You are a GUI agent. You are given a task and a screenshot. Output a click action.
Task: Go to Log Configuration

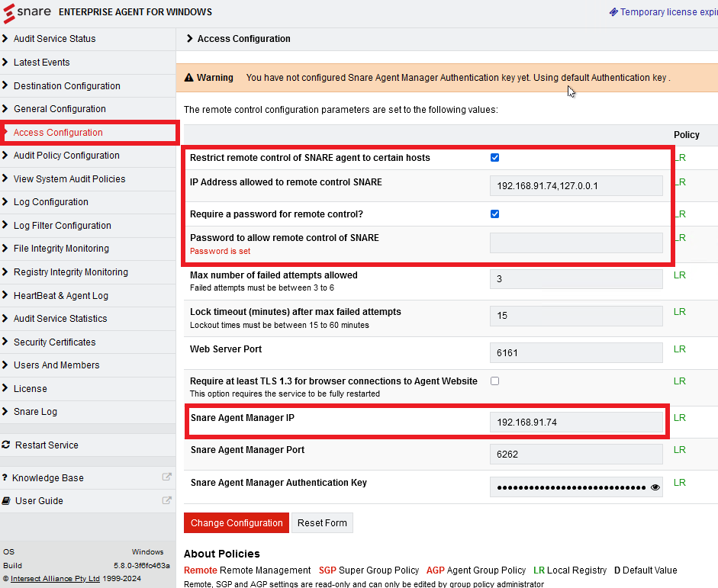(51, 202)
